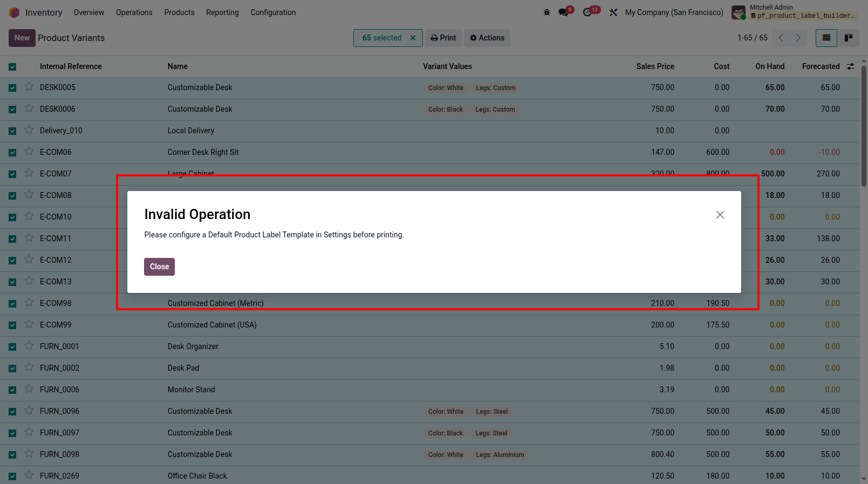868x484 pixels.
Task: Click Close in the Invalid Operation dialog
Action: [x=159, y=267]
